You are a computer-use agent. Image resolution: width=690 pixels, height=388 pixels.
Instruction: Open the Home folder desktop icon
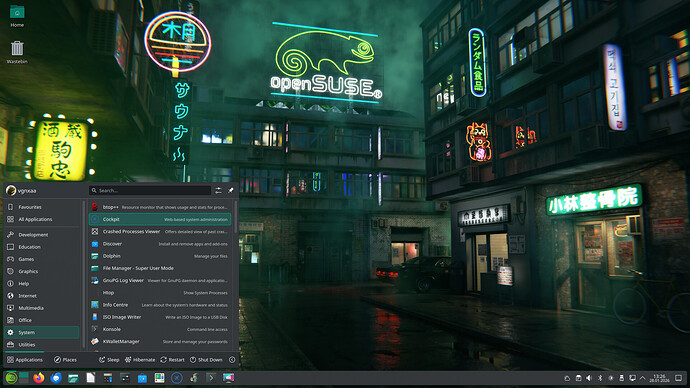tap(17, 16)
